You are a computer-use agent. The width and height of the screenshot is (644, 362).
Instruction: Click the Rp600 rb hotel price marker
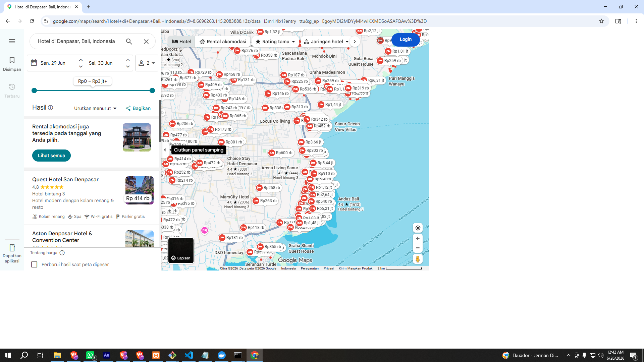(x=281, y=153)
